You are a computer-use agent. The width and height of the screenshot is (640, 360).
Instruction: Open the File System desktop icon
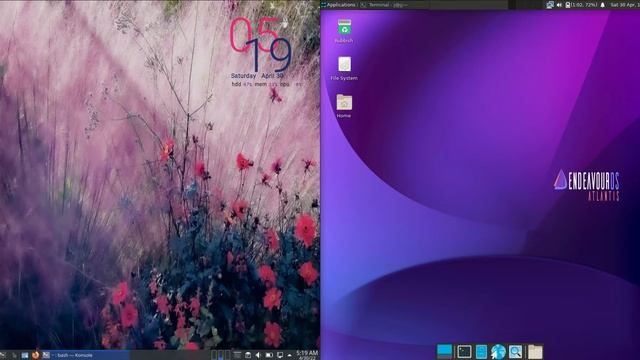[x=344, y=68]
